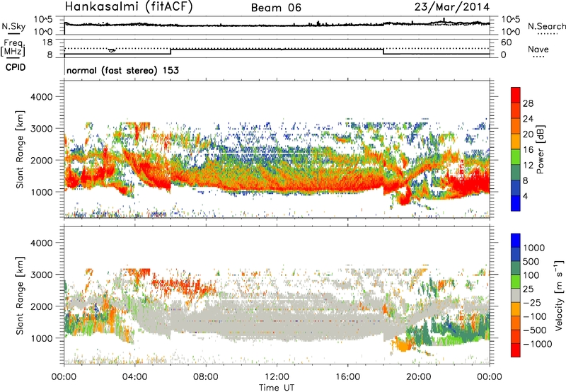
Task: Click the 10^5 tick beside N.Sky
Action: [x=43, y=20]
